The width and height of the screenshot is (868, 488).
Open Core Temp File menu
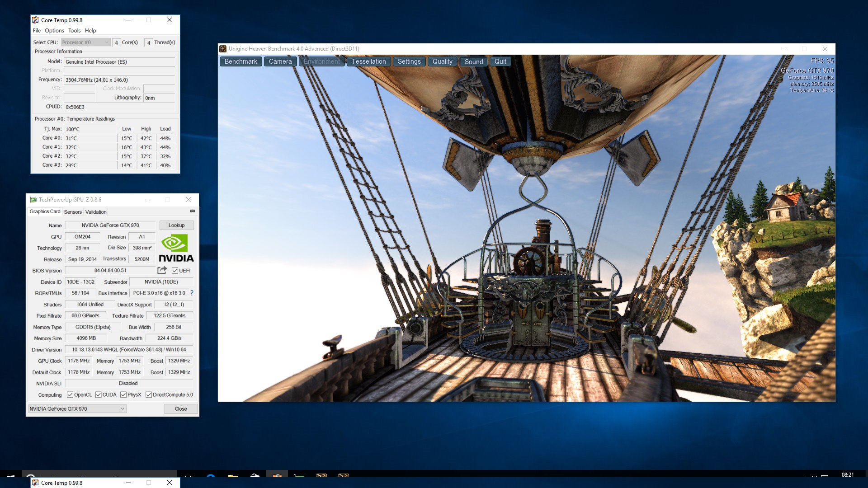[37, 31]
